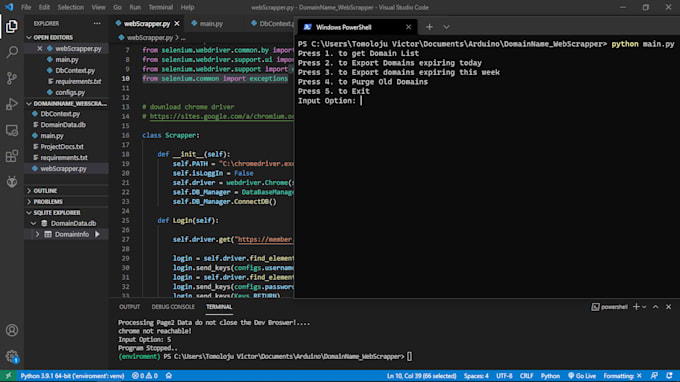Open the Help menu

pos(187,7)
